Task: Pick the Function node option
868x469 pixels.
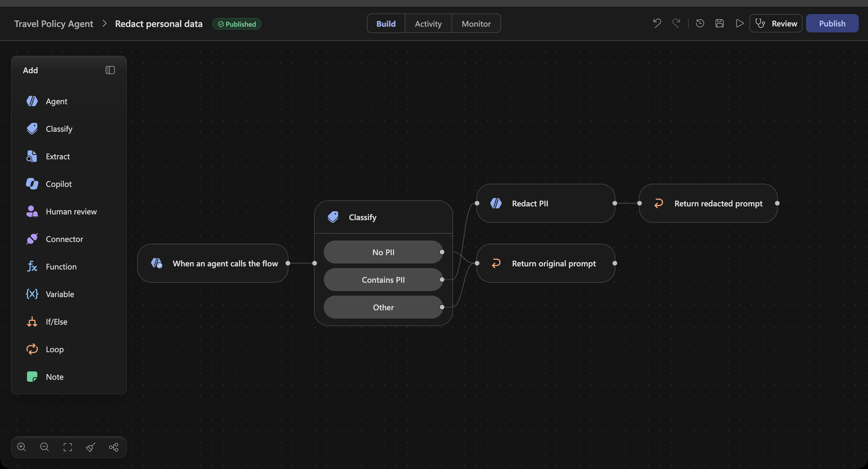Action: [68, 267]
